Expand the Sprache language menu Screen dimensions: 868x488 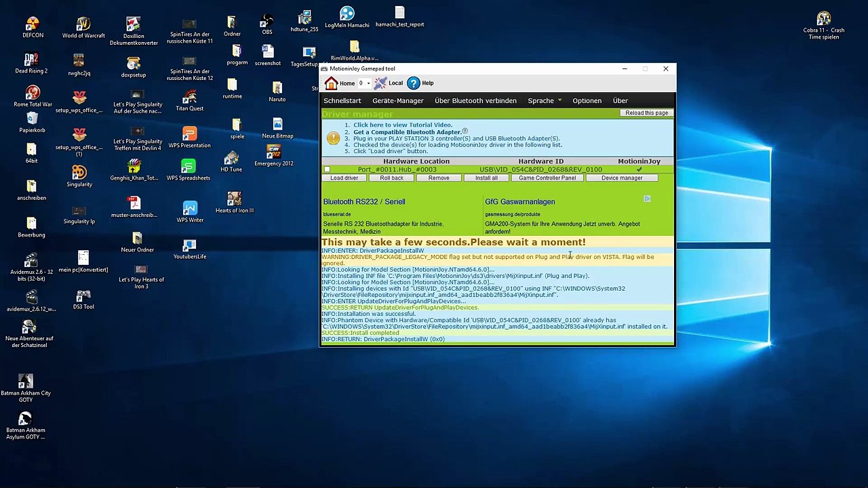545,101
